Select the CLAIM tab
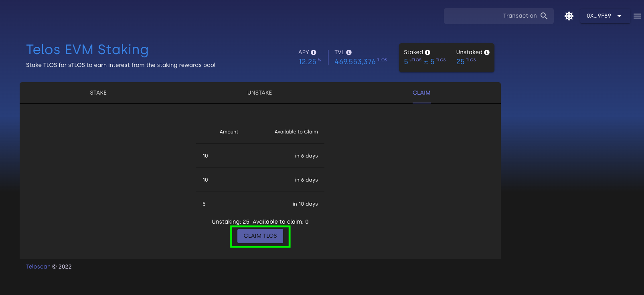The image size is (644, 295). click(421, 93)
